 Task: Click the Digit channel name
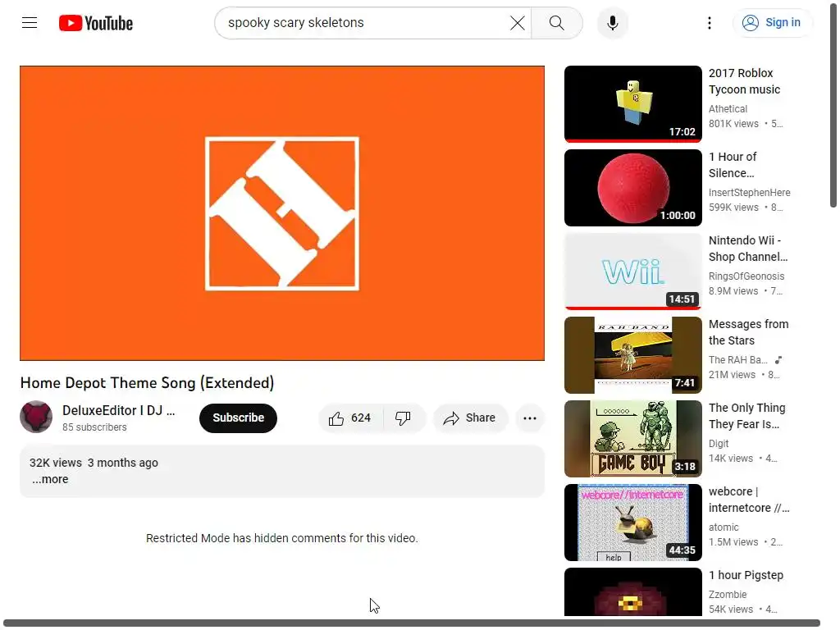(719, 444)
